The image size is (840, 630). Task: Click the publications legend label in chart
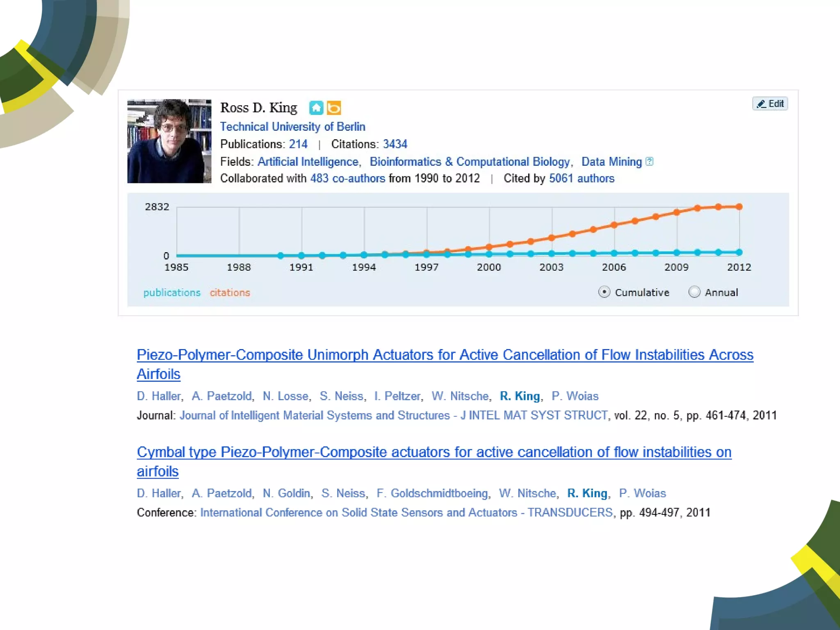[172, 293]
